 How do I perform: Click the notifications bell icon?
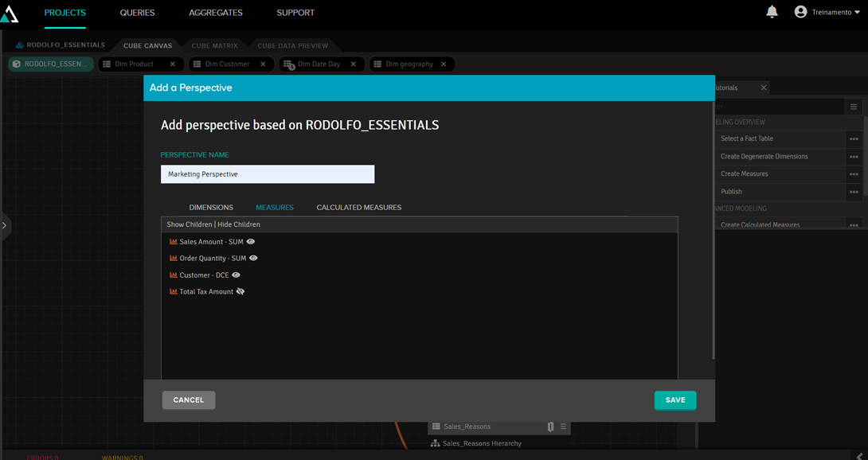tap(772, 12)
